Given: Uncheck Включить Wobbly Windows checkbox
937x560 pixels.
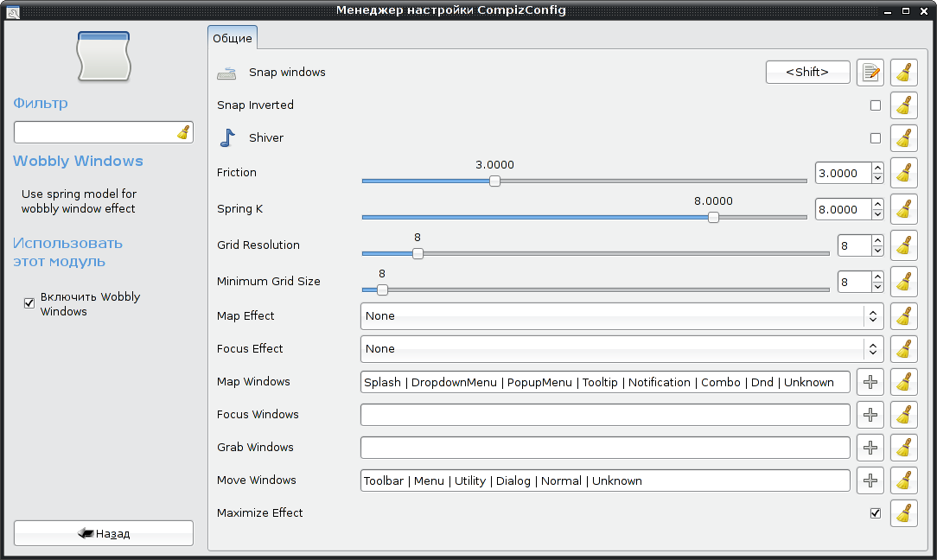Looking at the screenshot, I should tap(29, 303).
